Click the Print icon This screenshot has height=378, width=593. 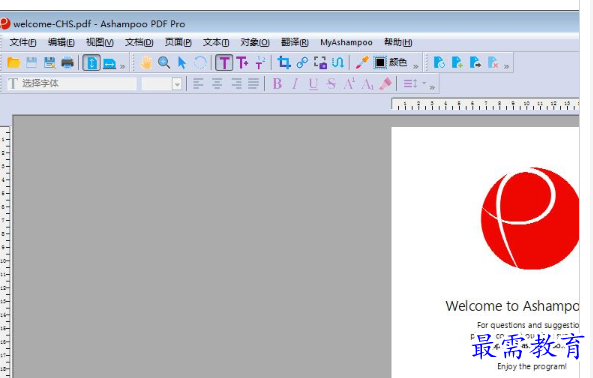(x=67, y=62)
